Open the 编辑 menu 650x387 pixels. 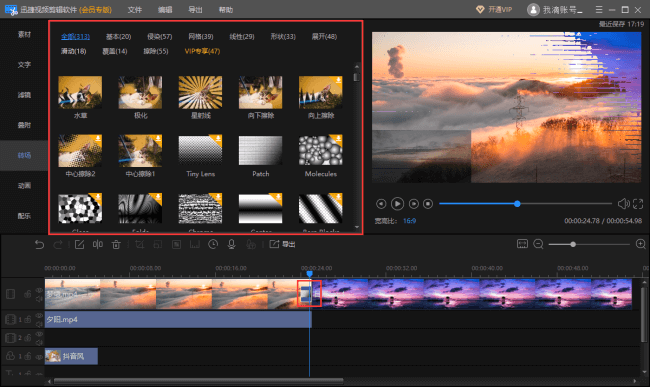point(165,10)
